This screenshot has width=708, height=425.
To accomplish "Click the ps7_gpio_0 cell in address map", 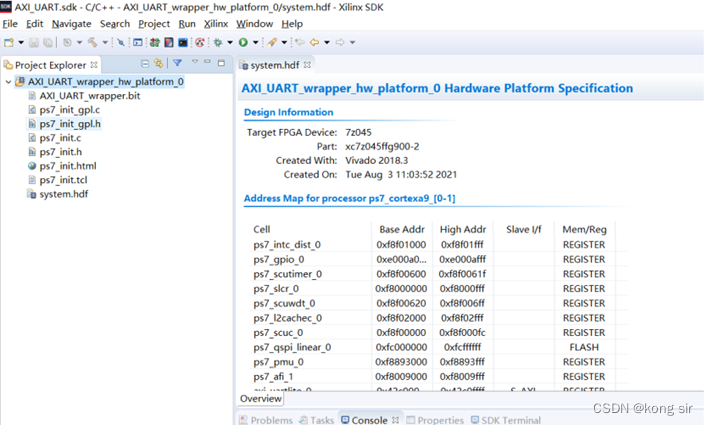I will [279, 259].
